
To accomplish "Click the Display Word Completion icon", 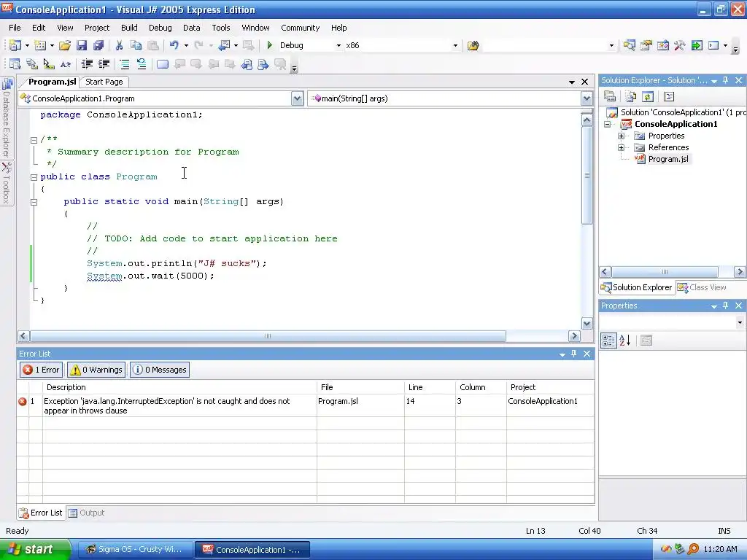I will click(65, 64).
